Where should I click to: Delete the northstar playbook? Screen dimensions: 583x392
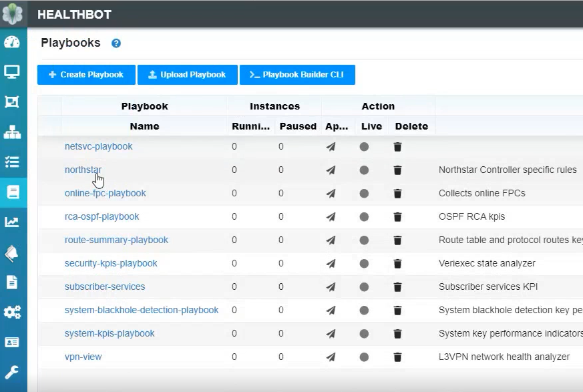pyautogui.click(x=397, y=170)
